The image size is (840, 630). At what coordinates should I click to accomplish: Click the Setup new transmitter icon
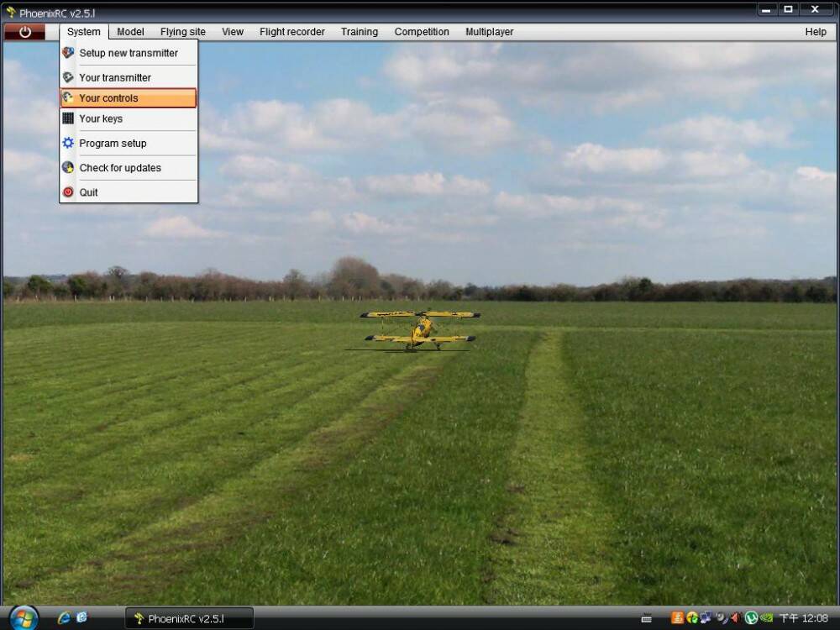coord(68,52)
